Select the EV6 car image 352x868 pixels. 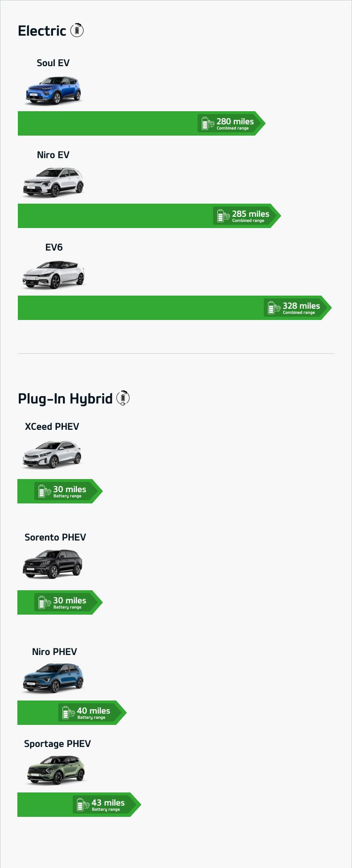tap(54, 274)
